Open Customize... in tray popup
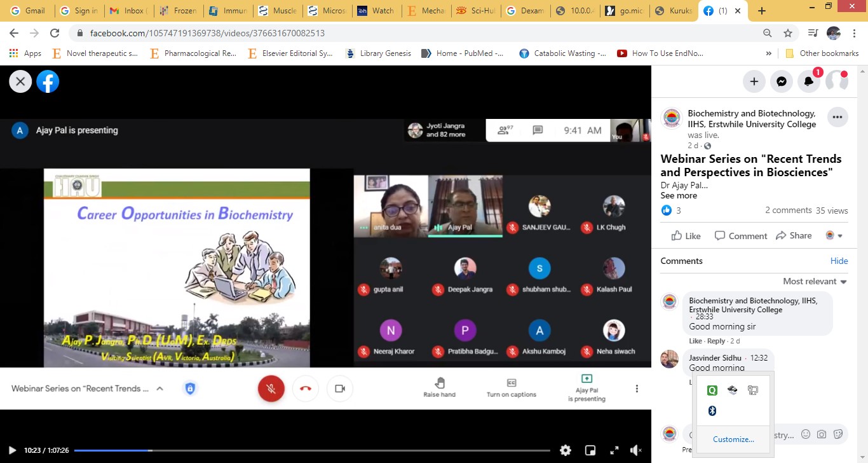 tap(733, 439)
